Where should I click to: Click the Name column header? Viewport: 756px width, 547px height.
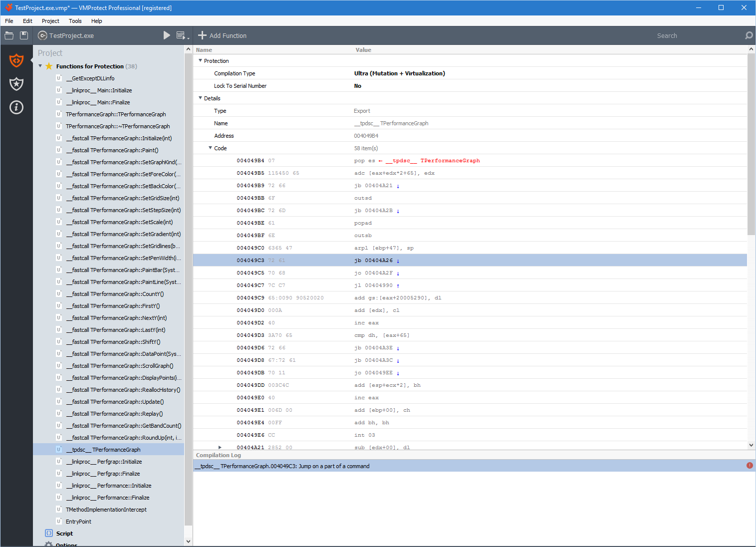click(x=204, y=50)
